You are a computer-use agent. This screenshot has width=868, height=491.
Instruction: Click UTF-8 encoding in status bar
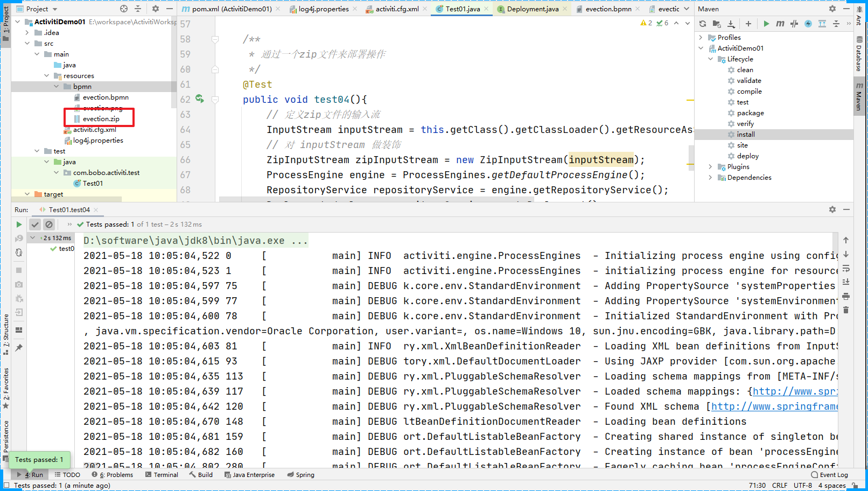tap(802, 485)
